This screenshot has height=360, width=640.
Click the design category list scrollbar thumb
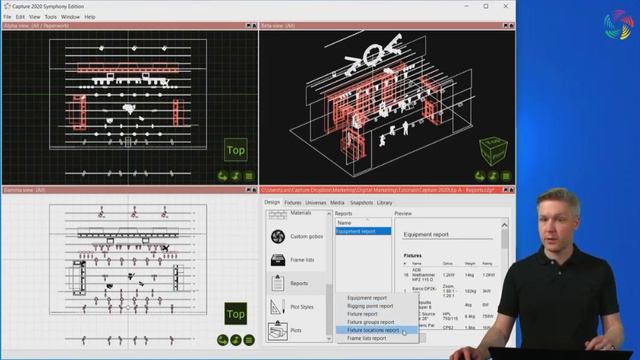(329, 309)
